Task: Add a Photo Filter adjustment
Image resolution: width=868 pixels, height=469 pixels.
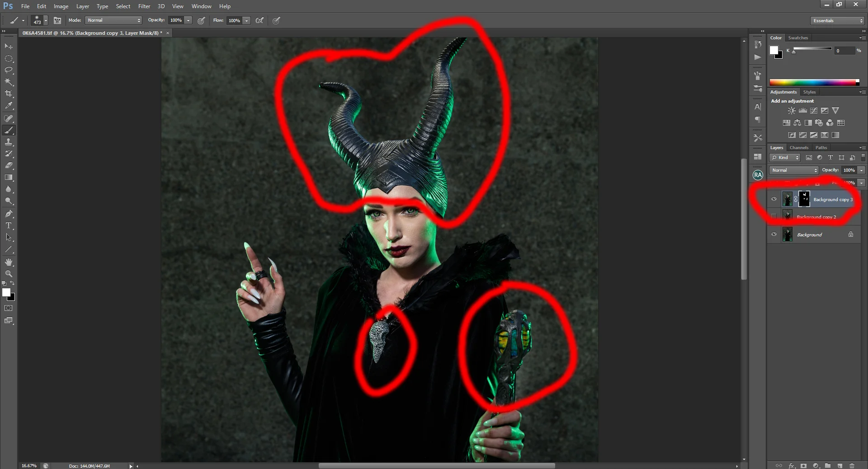Action: pos(819,123)
